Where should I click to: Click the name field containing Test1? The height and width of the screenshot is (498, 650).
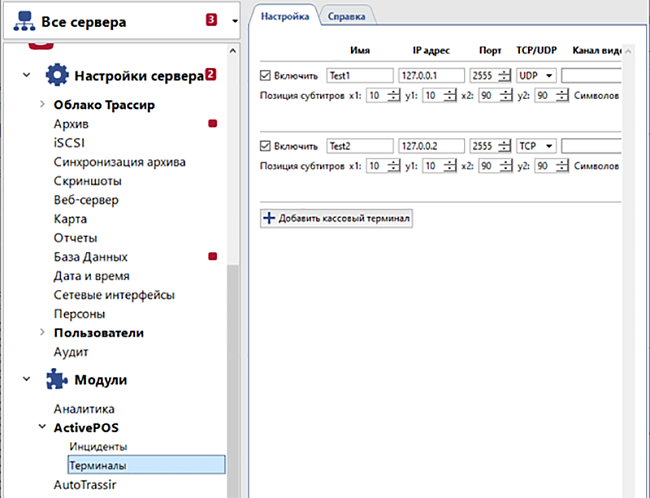tap(360, 75)
